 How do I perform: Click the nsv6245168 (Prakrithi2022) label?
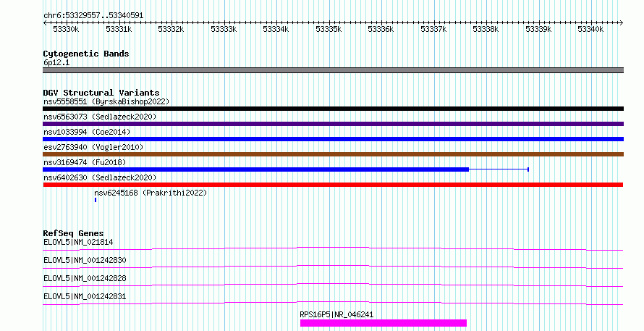point(151,193)
